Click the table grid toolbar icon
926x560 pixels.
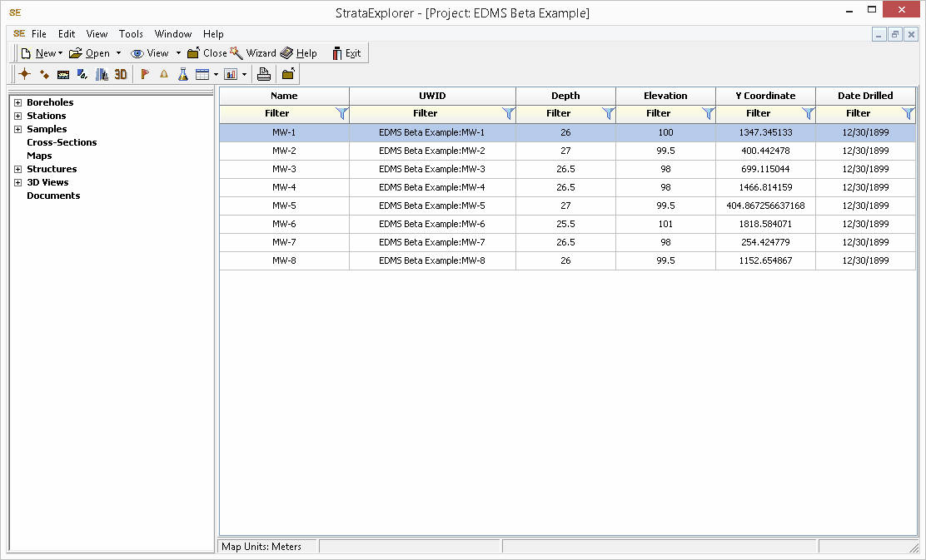click(x=202, y=74)
